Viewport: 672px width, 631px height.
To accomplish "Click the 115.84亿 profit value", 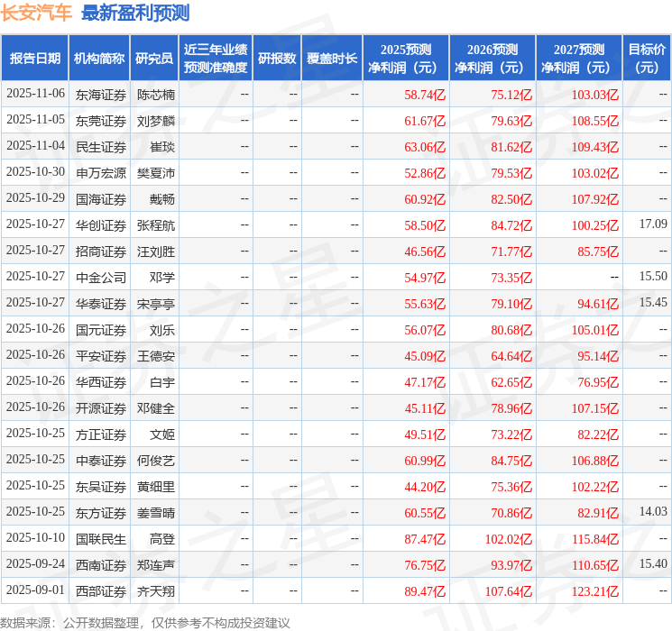I will click(x=594, y=539).
